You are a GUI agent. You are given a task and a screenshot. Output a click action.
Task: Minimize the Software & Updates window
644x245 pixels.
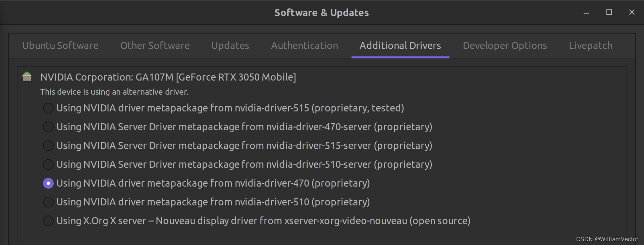click(586, 12)
